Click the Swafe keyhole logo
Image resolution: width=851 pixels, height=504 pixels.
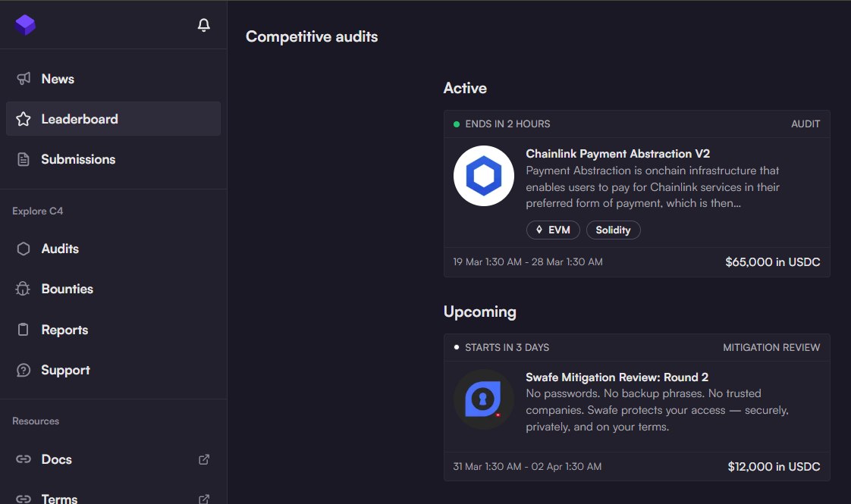click(x=484, y=399)
